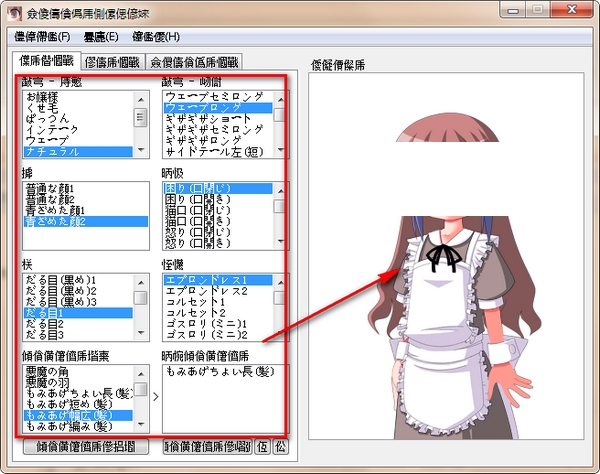Select もみあげちょい長(髪) in the right-hand applied list
This screenshot has width=600, height=474.
point(224,371)
